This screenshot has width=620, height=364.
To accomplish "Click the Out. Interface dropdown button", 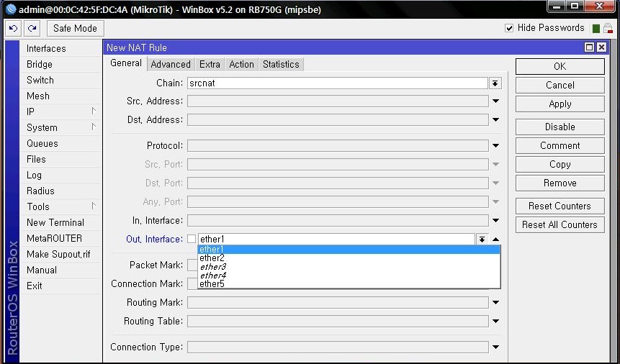I will pos(482,239).
